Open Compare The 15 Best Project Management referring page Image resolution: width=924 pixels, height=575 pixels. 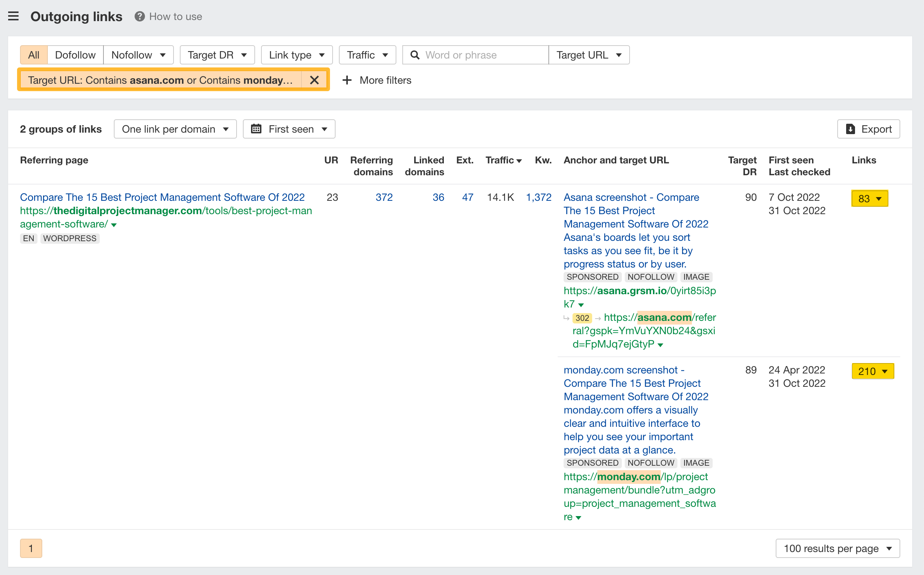tap(162, 197)
